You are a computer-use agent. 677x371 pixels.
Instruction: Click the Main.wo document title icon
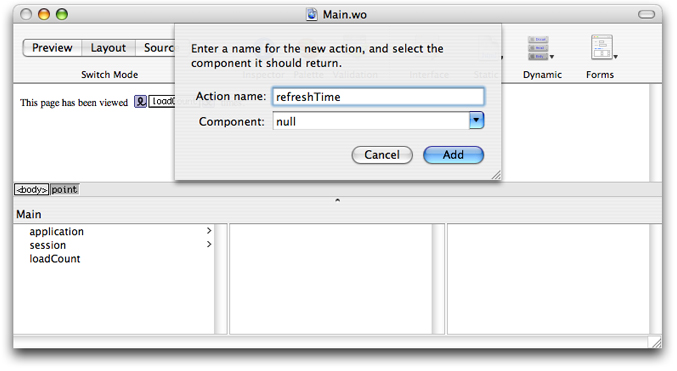point(312,14)
